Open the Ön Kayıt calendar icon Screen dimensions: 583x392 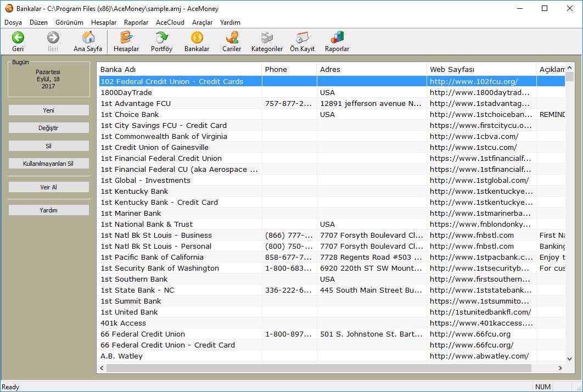click(x=302, y=37)
